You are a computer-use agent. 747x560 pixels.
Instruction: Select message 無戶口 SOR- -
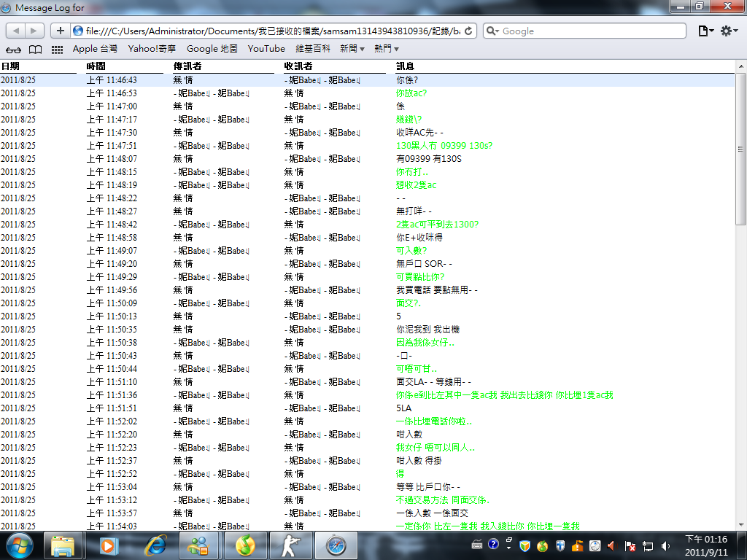pos(424,264)
